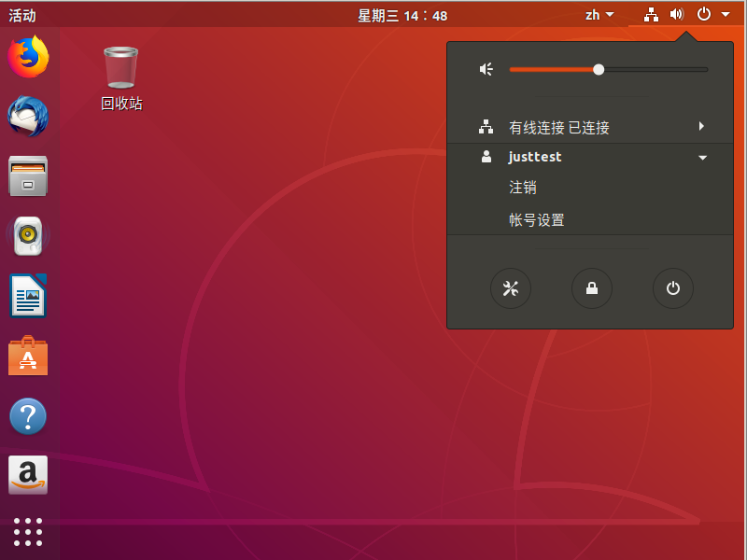Click the 回收站 label under trash icon
747x560 pixels.
(x=121, y=104)
